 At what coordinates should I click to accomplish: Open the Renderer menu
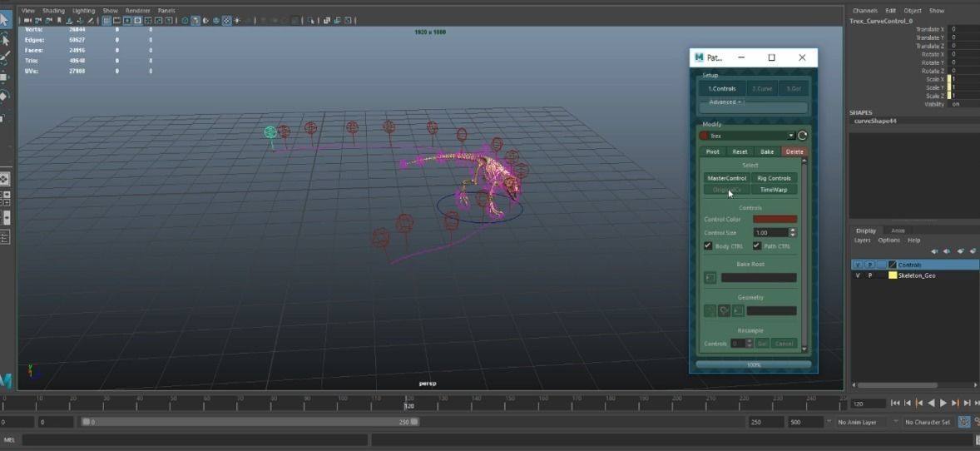(x=137, y=11)
